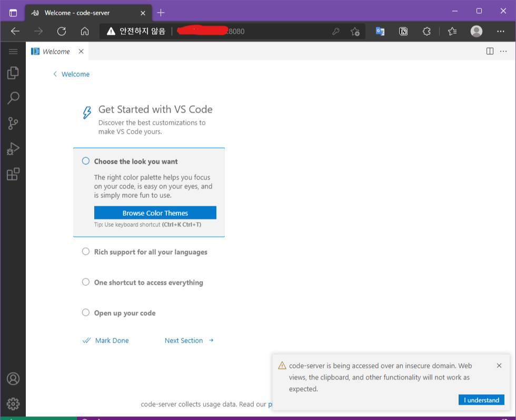
Task: Close the 'Welcome - code-server' browser tab
Action: coord(143,13)
